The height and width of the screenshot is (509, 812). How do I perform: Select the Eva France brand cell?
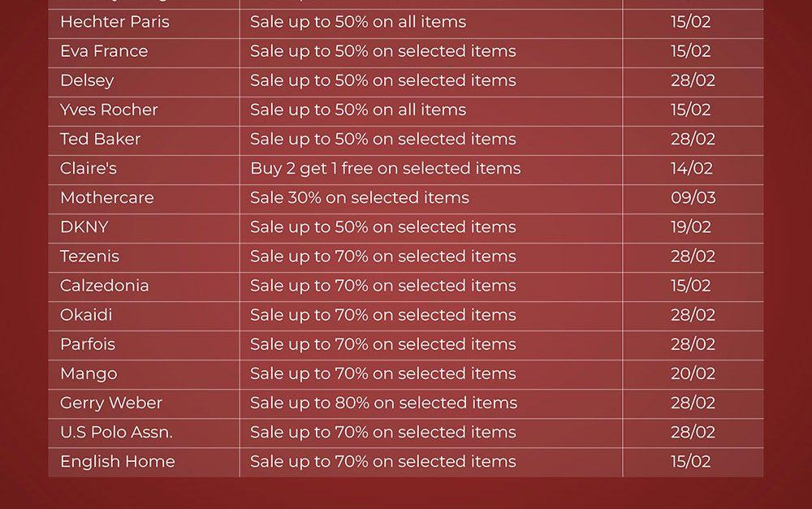click(x=104, y=51)
